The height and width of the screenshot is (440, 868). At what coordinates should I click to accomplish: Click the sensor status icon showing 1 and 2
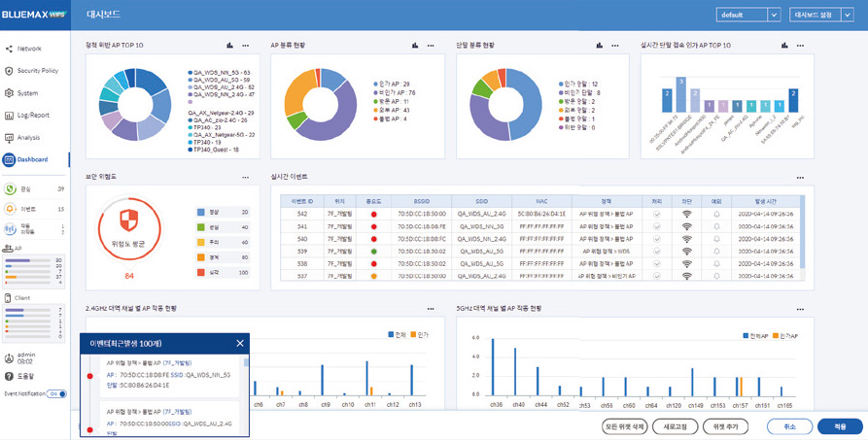[10, 228]
